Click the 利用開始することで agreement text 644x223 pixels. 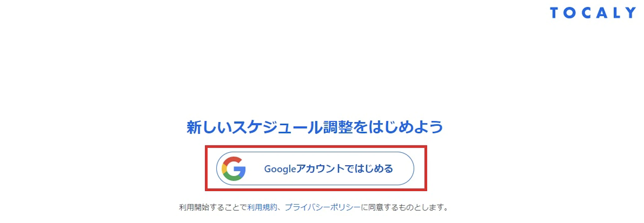point(213,207)
